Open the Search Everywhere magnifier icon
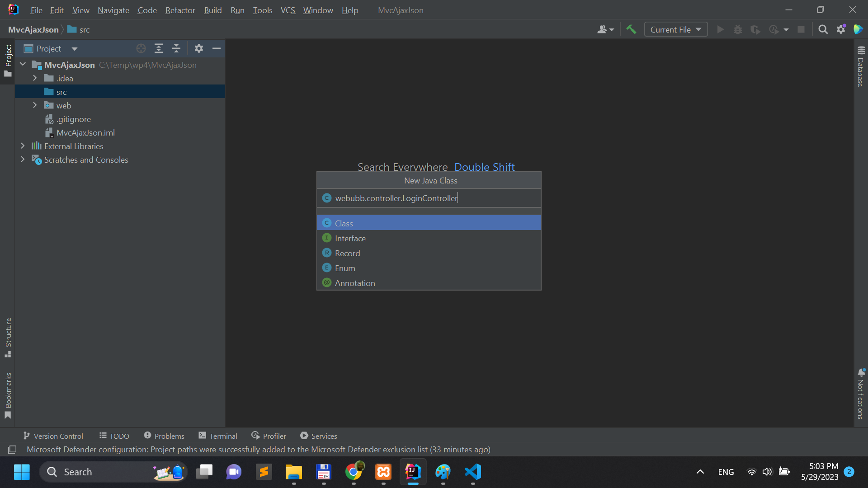Screen dimensions: 868x488 click(x=823, y=29)
